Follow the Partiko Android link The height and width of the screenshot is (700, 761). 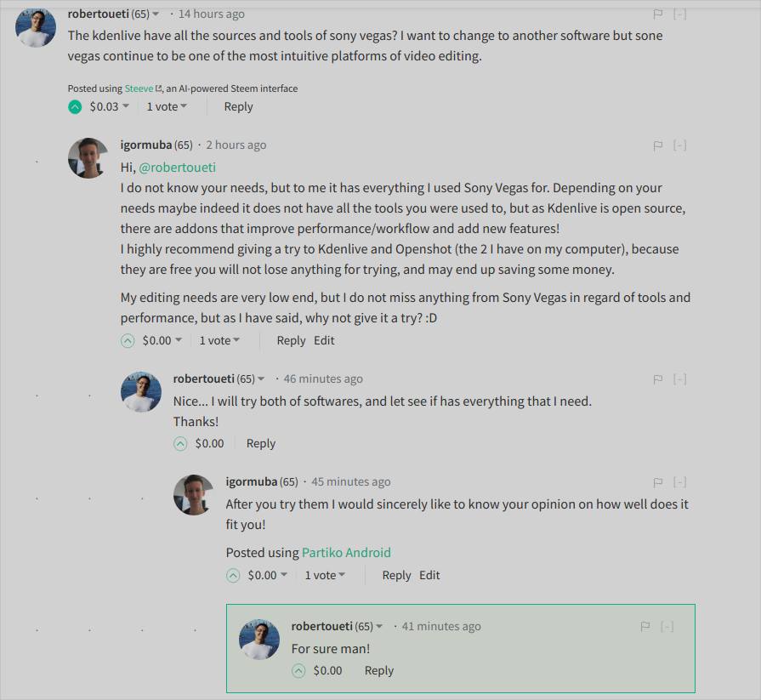click(x=346, y=553)
